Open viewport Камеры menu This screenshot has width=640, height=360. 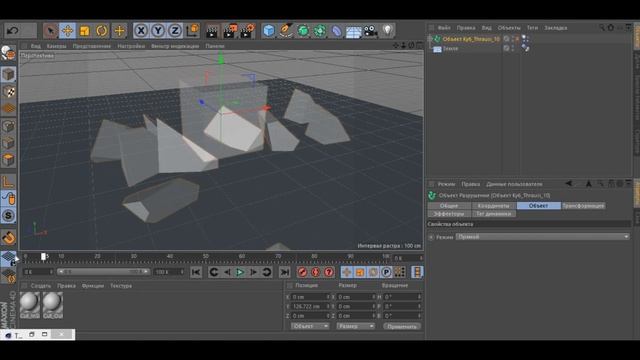tap(56, 46)
